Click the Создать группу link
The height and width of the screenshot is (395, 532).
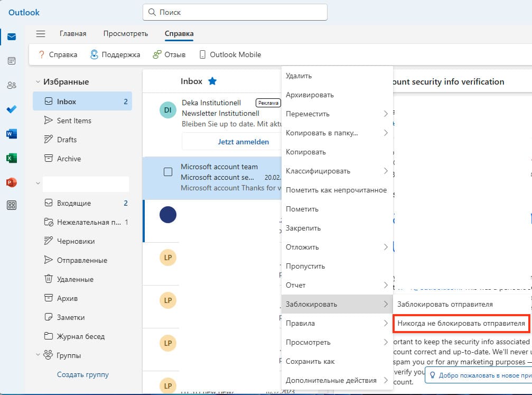83,374
